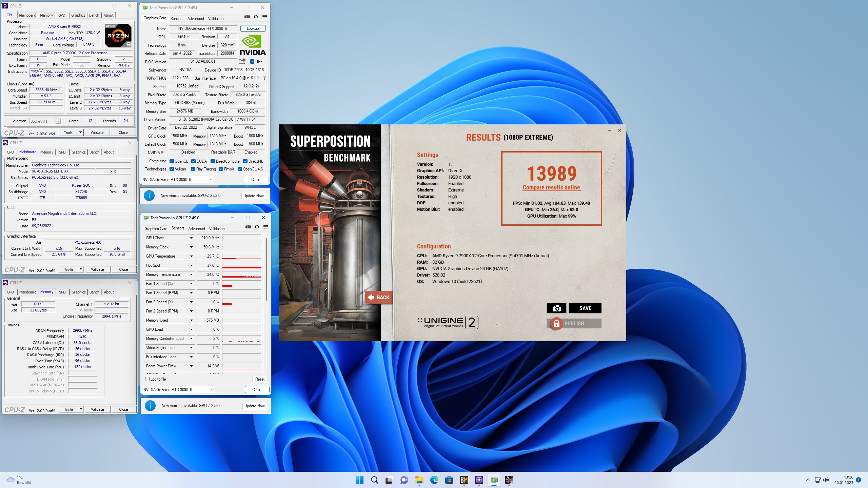
Task: Expand Board Power Draw sensor dropdown
Action: coord(191,366)
